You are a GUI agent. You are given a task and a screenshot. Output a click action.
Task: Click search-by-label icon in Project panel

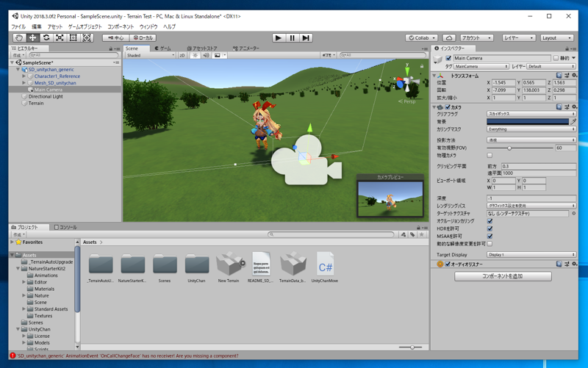pyautogui.click(x=412, y=234)
